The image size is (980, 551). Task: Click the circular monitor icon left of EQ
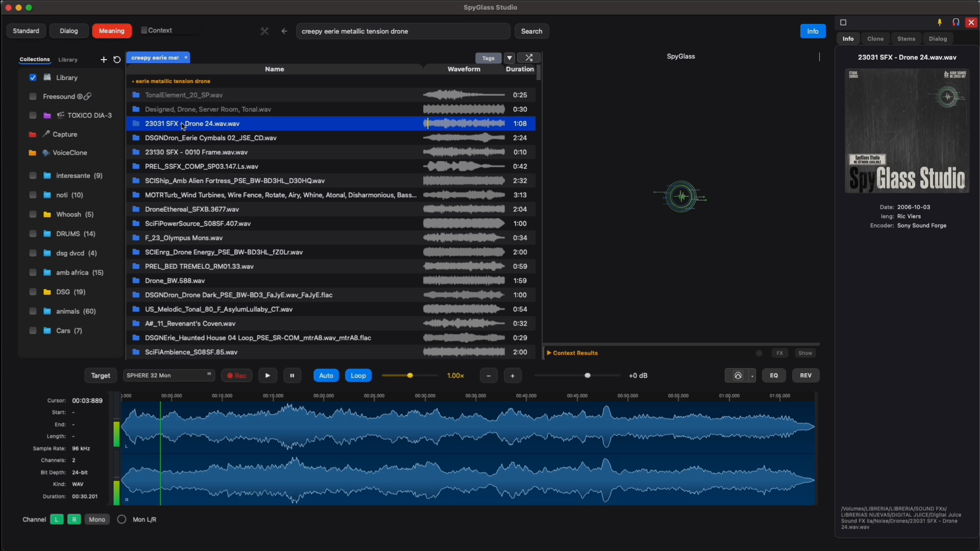click(x=738, y=375)
